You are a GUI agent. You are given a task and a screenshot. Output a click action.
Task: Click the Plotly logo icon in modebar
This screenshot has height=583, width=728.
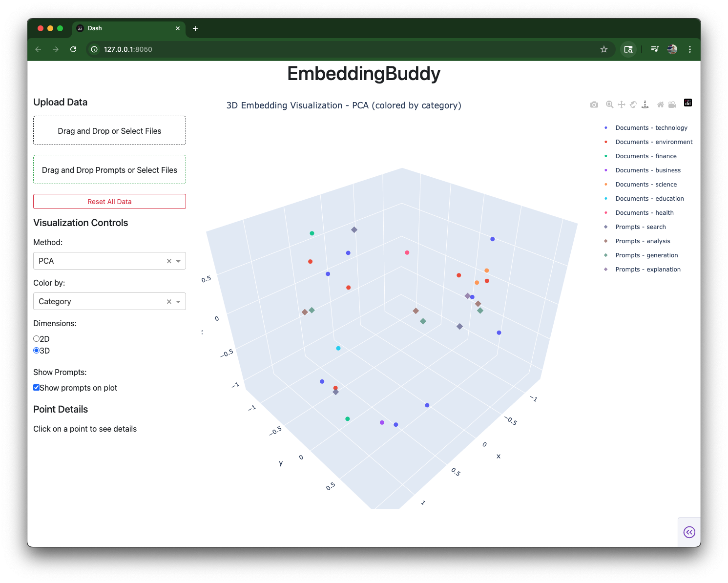688,103
